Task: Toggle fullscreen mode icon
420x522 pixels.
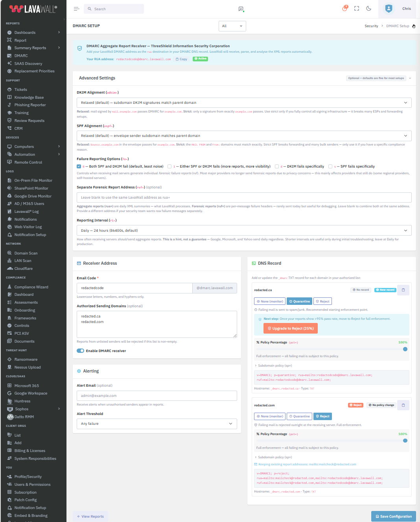Action: coord(357,8)
